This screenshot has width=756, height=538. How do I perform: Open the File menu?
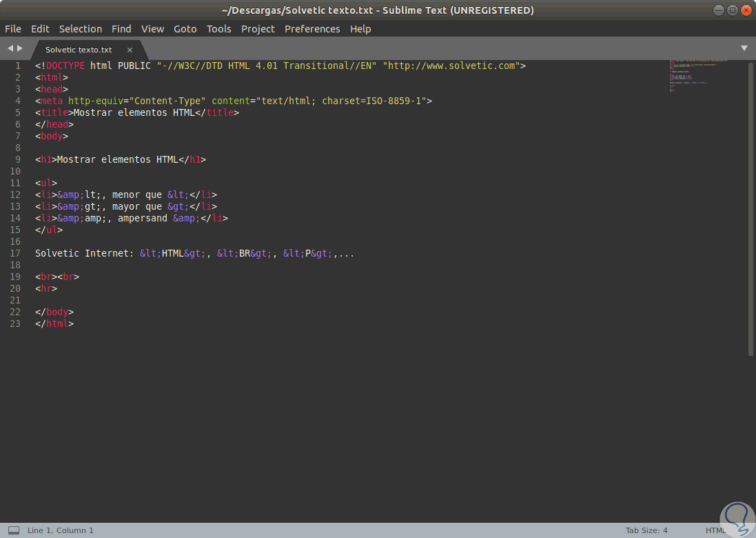[x=12, y=29]
